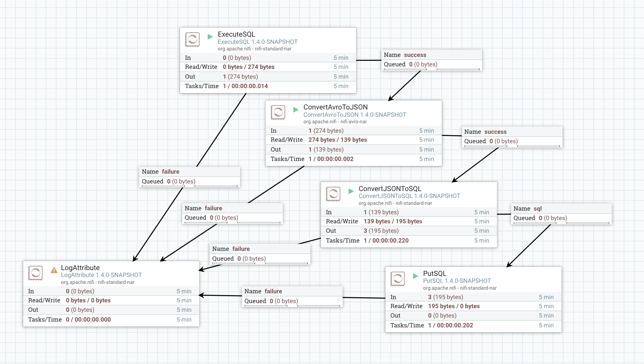The image size is (644, 364).
Task: Click PutSQL In value 3 (195 bytes)
Action: click(x=446, y=297)
